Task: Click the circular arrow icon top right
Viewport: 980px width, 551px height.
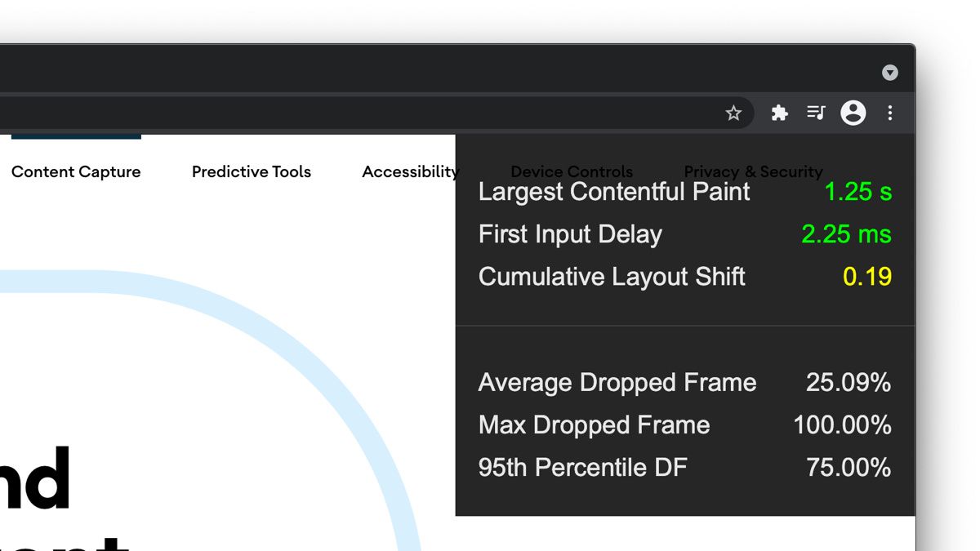Action: click(x=889, y=72)
